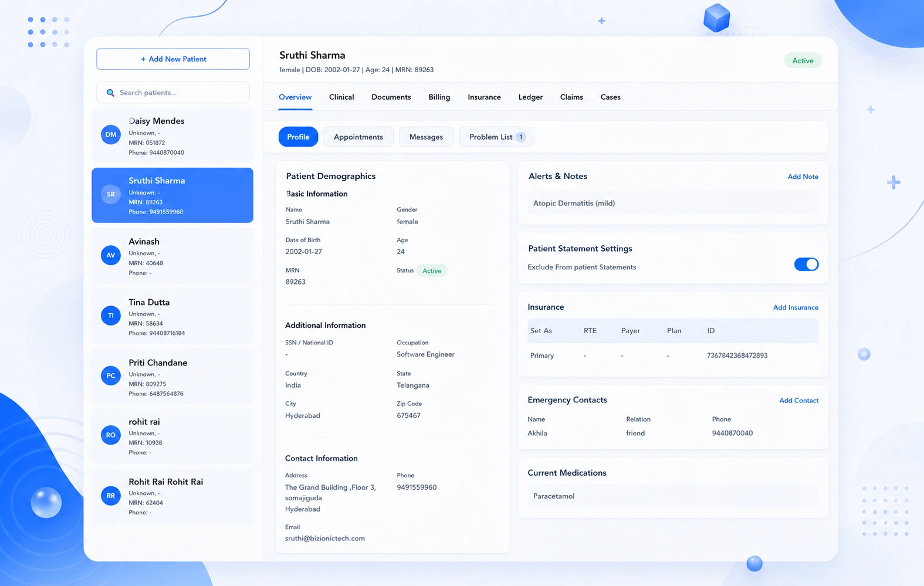This screenshot has height=586, width=924.
Task: Open the Clinical tab
Action: click(x=341, y=97)
